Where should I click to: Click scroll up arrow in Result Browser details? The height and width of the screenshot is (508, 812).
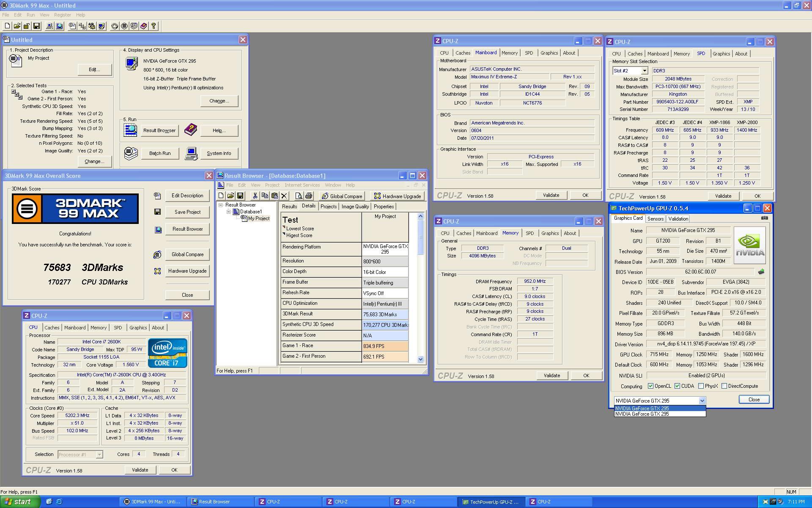420,216
